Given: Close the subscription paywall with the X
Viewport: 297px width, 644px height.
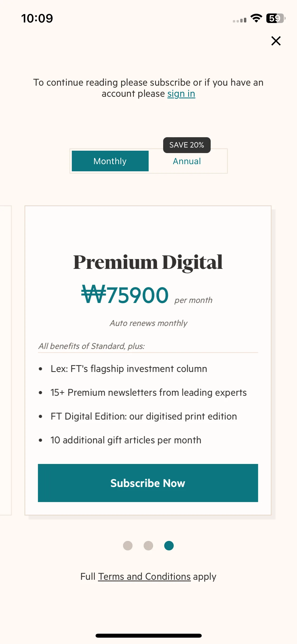Looking at the screenshot, I should pos(276,41).
